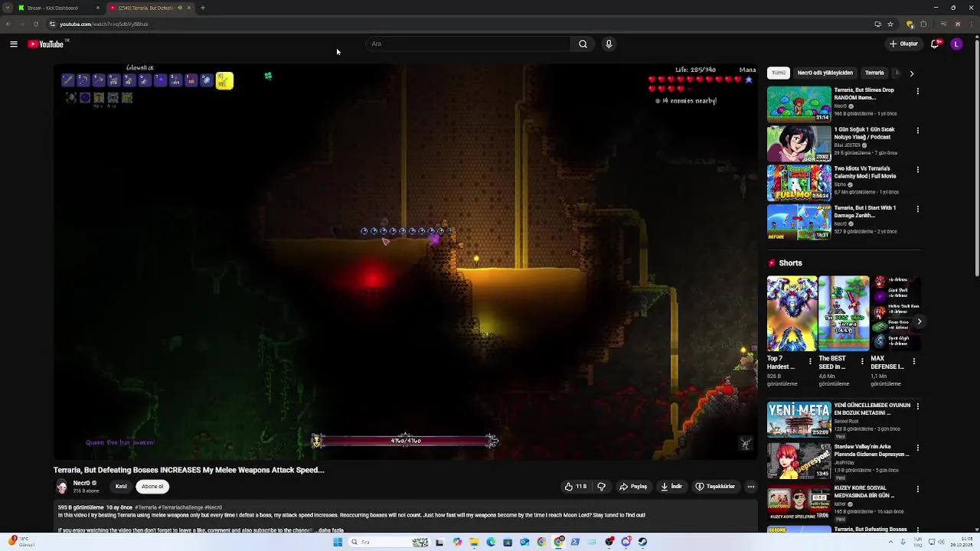Open options for the 1 Gün Soğuk podcast video
Viewport: 980px width, 551px height.
pyautogui.click(x=918, y=131)
